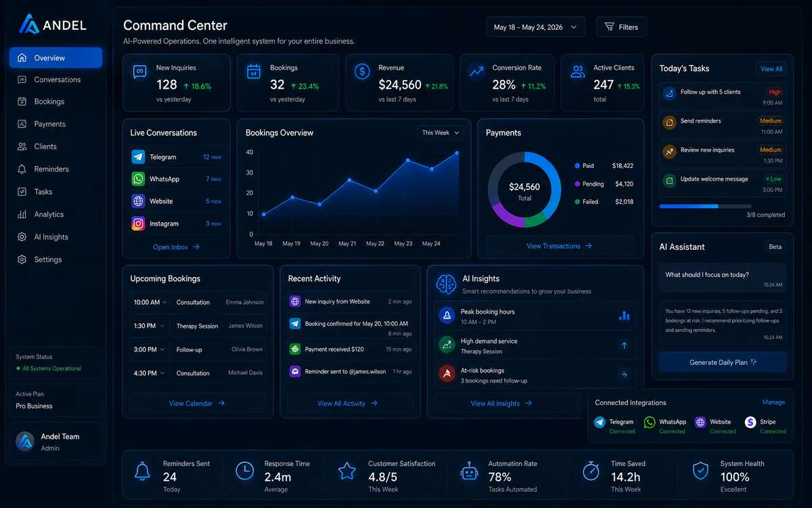Click the Instagram icon in Live Conversations
This screenshot has width=812, height=508.
click(x=138, y=224)
